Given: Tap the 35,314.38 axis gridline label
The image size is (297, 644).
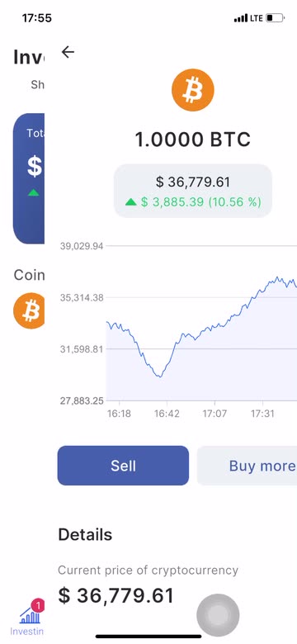Looking at the screenshot, I should coord(82,298).
